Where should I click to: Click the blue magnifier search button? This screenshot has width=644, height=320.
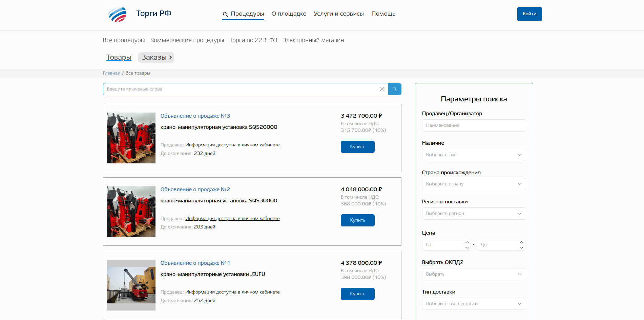point(395,89)
